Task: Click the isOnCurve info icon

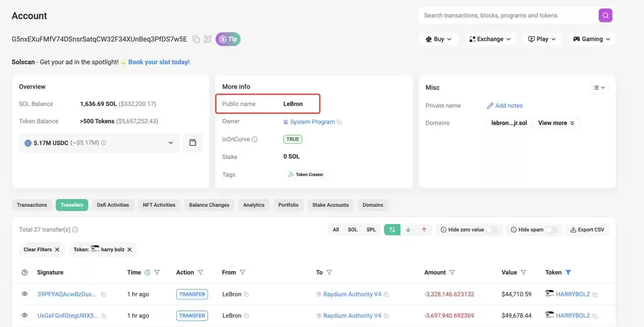Action: (x=255, y=139)
